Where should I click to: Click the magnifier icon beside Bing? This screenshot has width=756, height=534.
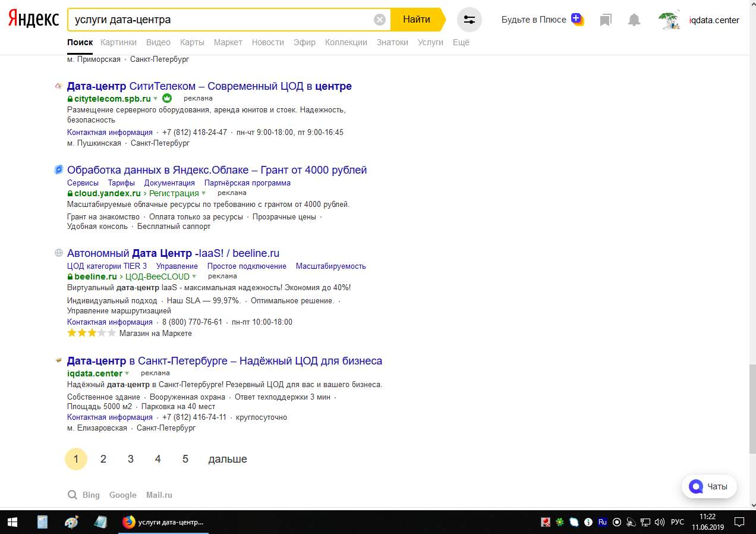point(73,495)
